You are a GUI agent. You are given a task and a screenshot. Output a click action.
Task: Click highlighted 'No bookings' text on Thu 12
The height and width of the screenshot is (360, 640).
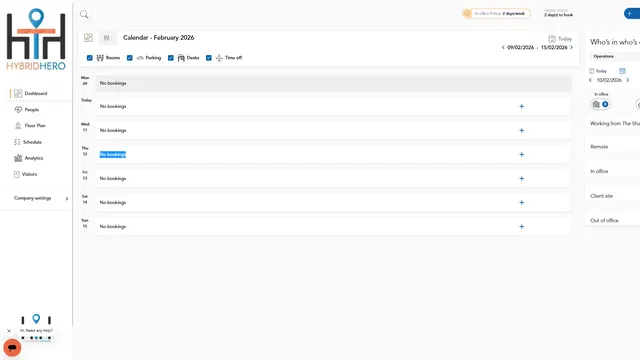tap(113, 154)
